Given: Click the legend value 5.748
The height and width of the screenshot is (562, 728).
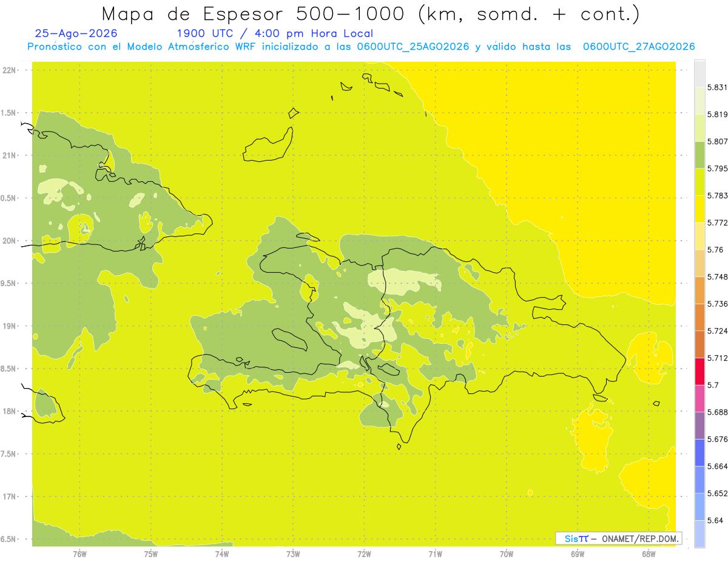Looking at the screenshot, I should (717, 277).
